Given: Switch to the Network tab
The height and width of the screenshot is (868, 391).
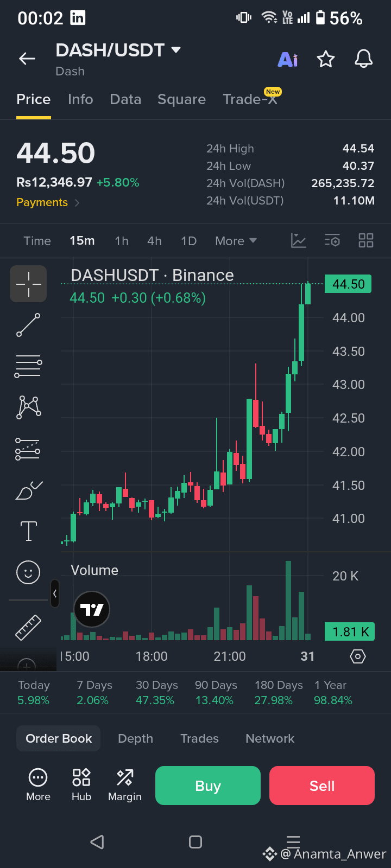Looking at the screenshot, I should tap(270, 738).
